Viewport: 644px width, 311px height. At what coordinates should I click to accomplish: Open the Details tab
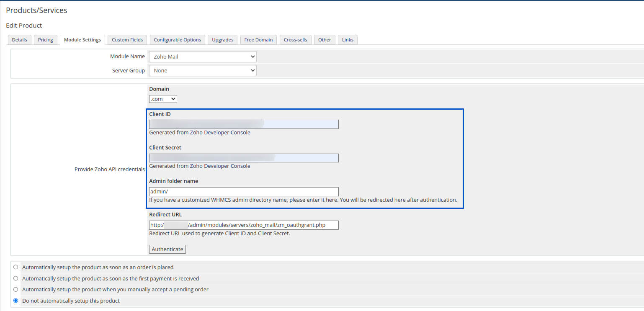(x=19, y=40)
